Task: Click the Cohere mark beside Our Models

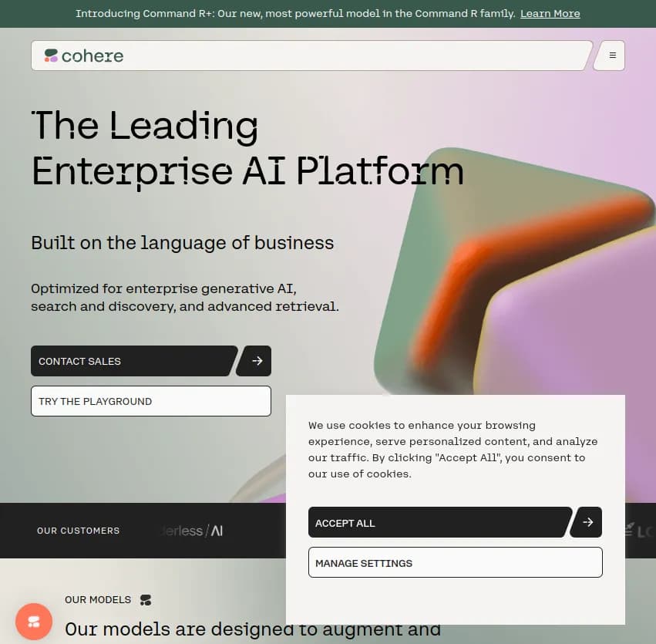Action: (x=146, y=599)
